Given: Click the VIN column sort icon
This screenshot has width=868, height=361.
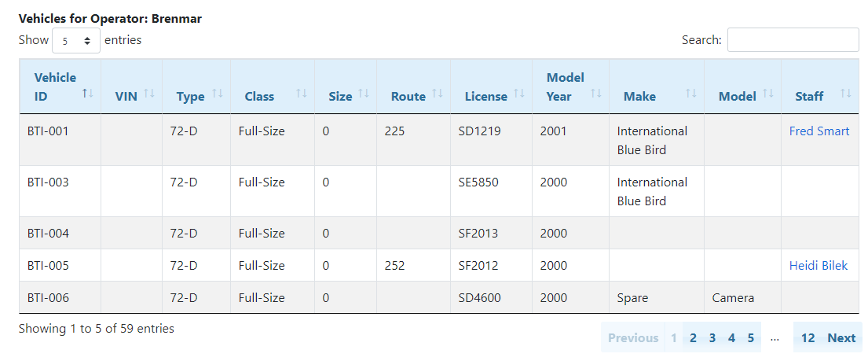Looking at the screenshot, I should coord(149,94).
